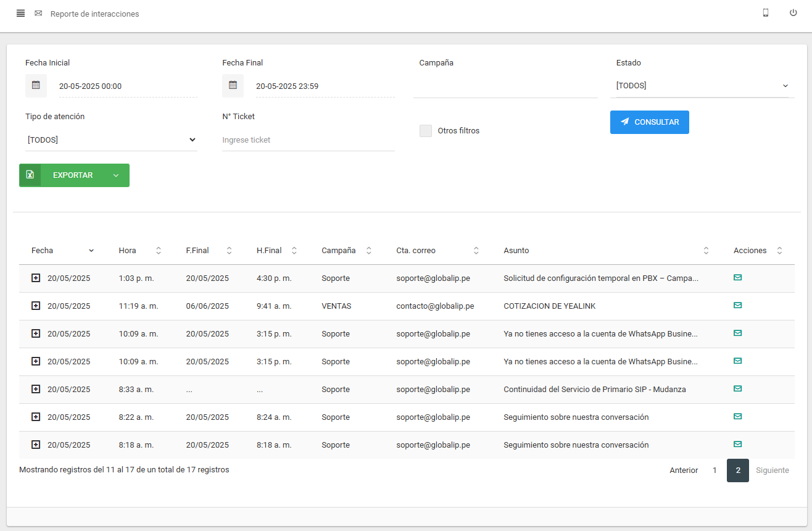Open the Fecha Final calendar picker
The height and width of the screenshot is (531, 812).
click(233, 86)
